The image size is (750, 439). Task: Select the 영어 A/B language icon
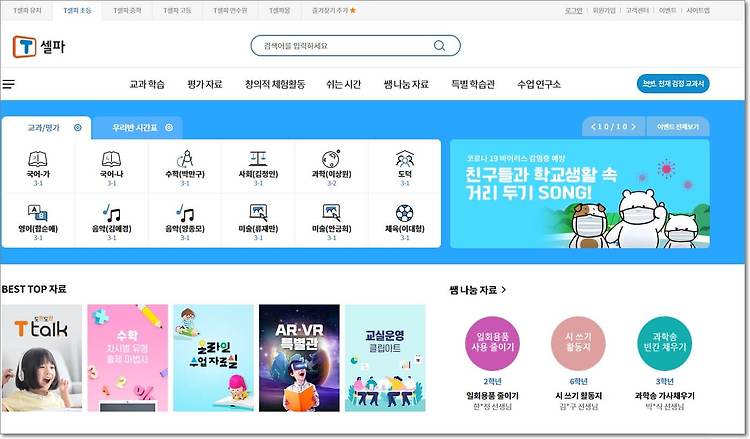[38, 213]
